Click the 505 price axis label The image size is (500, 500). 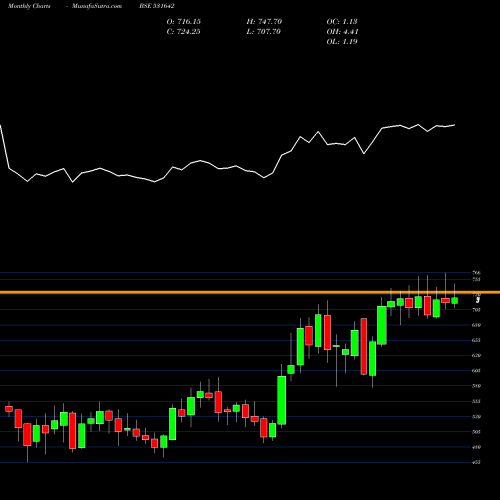(477, 432)
